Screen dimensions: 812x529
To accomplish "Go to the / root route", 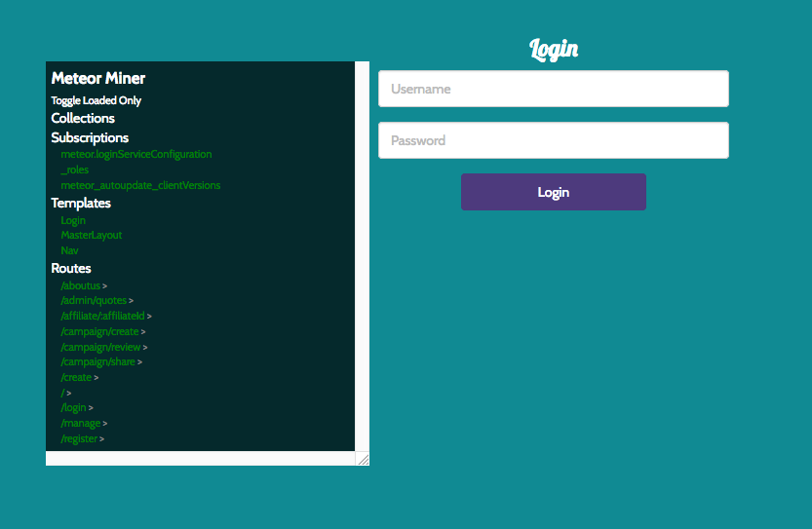I will click(x=62, y=393).
